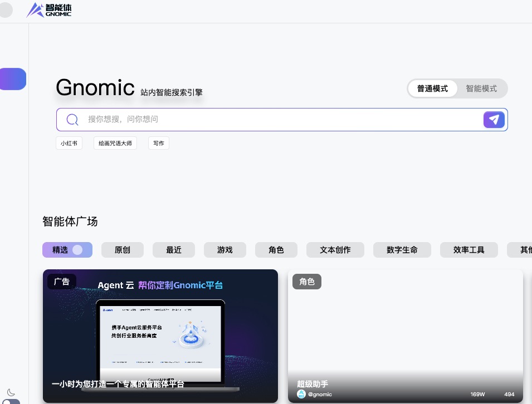Select the 数字生命 category tab
The width and height of the screenshot is (532, 404).
click(402, 250)
